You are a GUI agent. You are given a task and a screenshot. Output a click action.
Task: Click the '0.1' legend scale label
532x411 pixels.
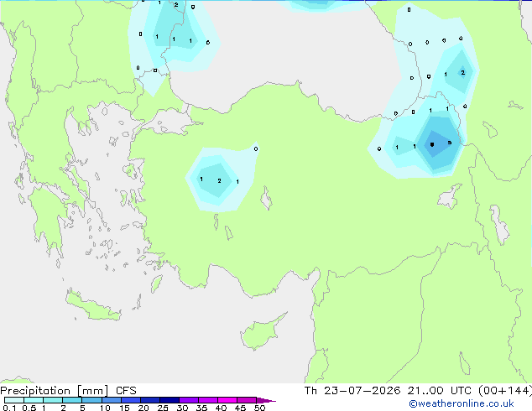point(9,408)
